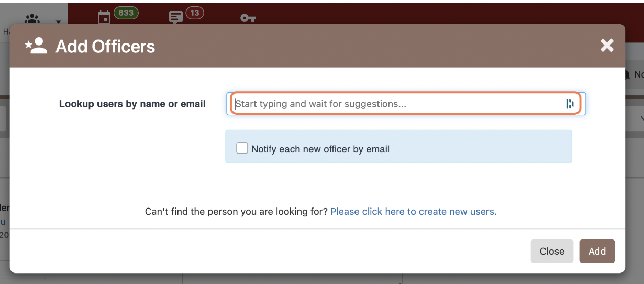Focus the user lookup search field
This screenshot has height=284, width=644.
pos(398,104)
